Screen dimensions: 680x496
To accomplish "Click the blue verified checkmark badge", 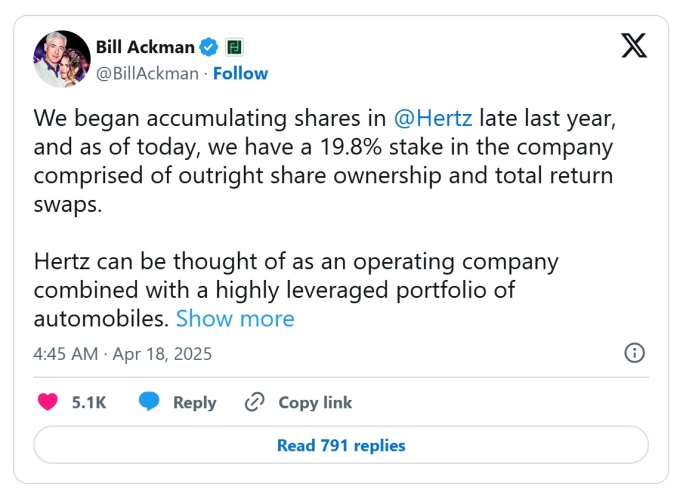I will [209, 46].
